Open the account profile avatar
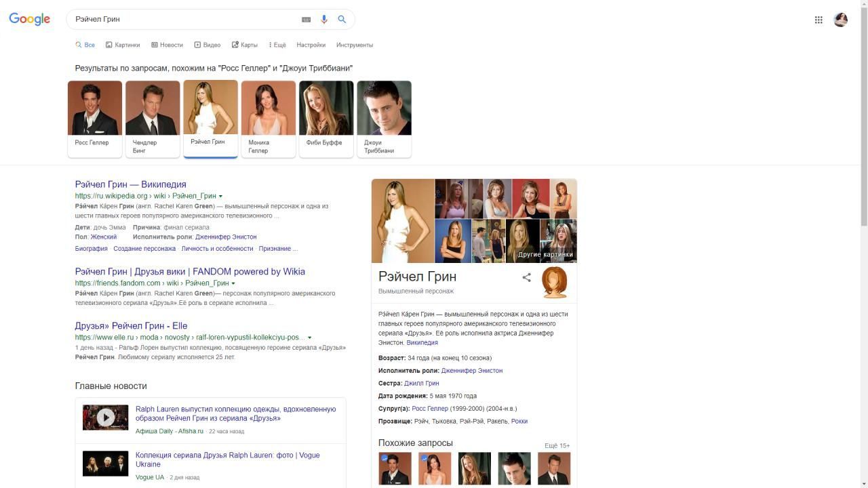Image resolution: width=868 pixels, height=488 pixels. (x=841, y=20)
